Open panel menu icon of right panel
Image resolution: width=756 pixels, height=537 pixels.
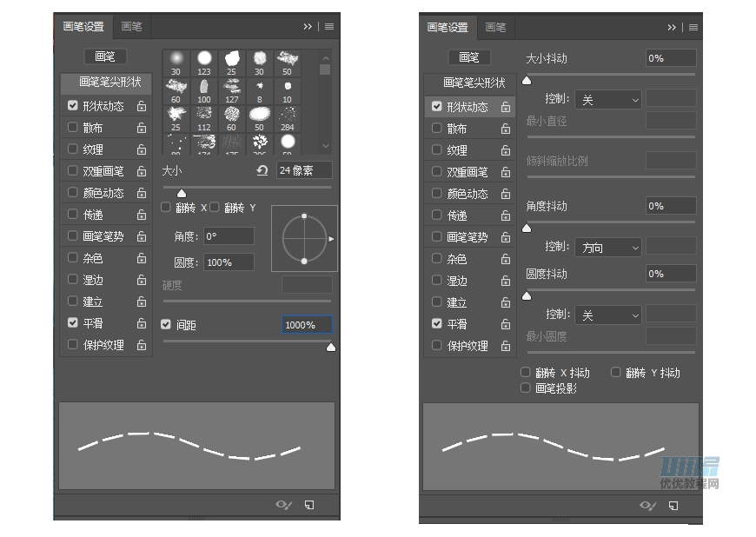[693, 28]
